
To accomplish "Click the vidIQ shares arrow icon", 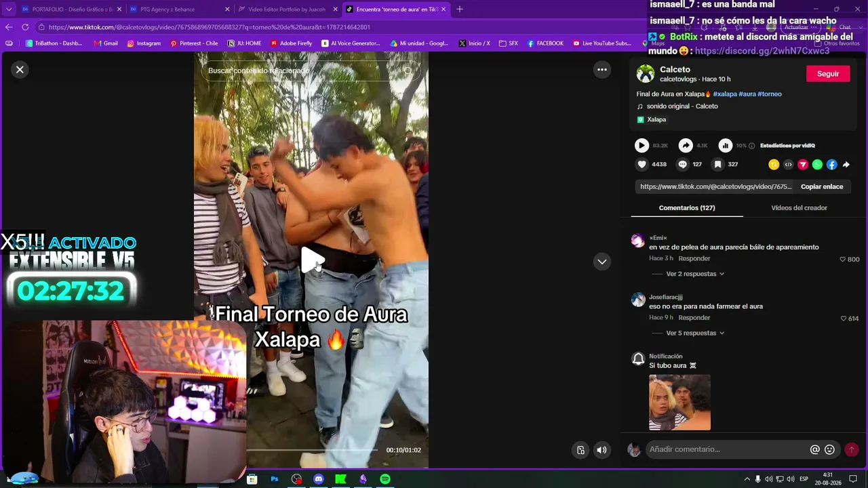I will (x=686, y=145).
